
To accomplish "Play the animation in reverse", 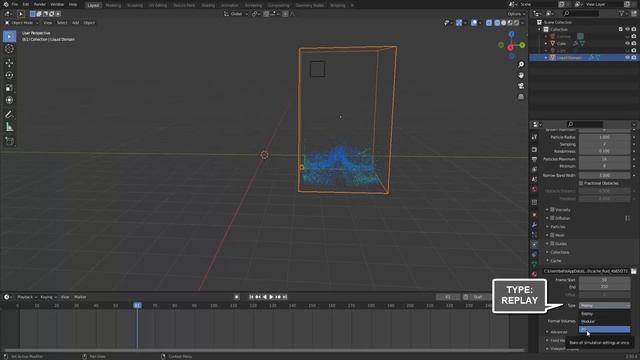I will 265,297.
